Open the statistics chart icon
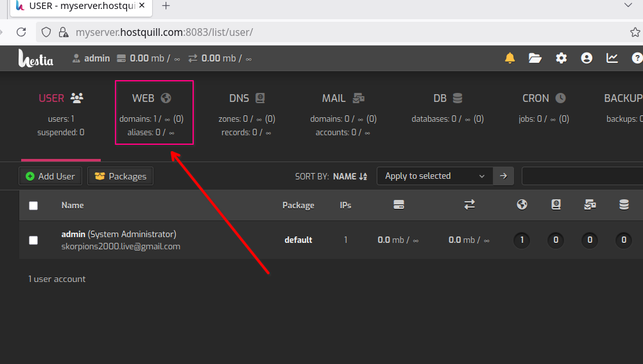This screenshot has height=364, width=643. coord(612,58)
